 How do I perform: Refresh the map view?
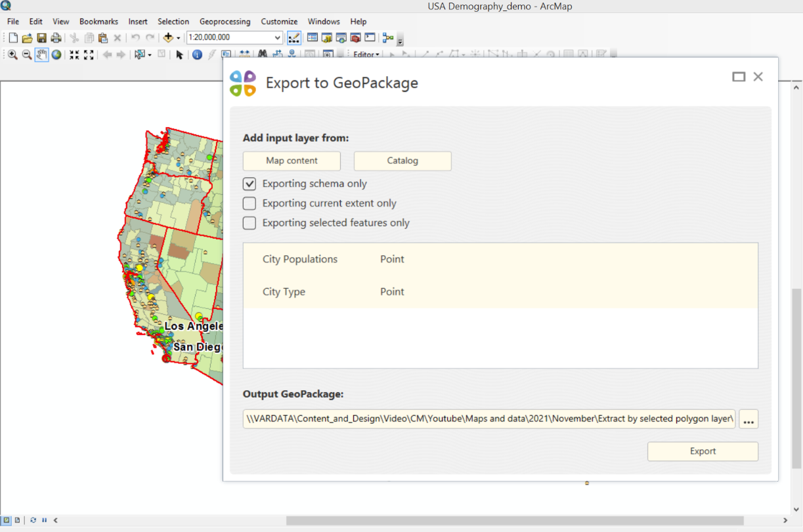click(33, 520)
